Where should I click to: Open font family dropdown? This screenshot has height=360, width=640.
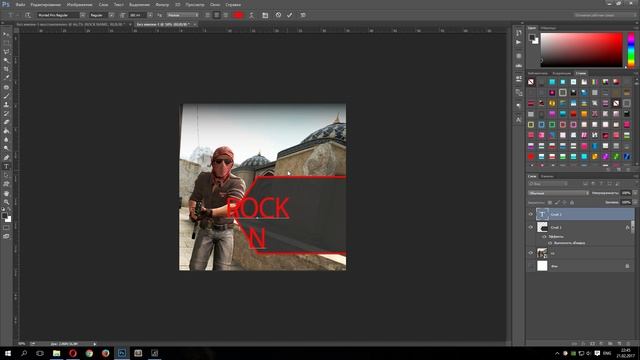(82, 15)
